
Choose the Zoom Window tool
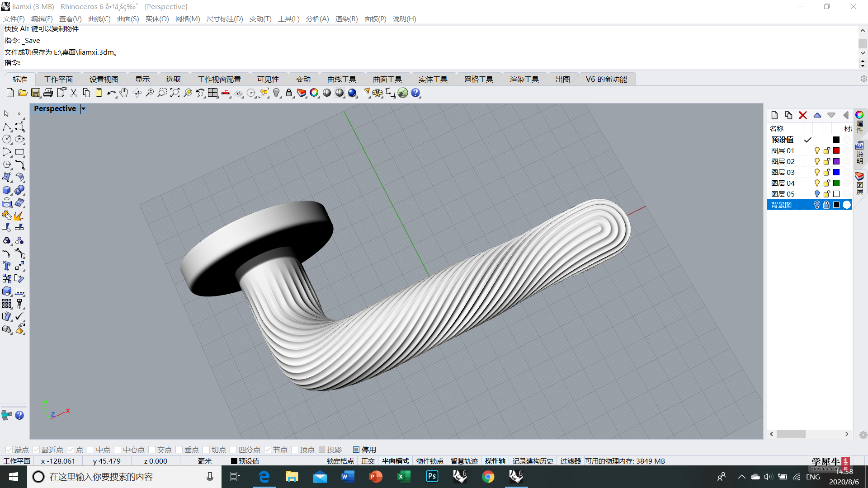(162, 93)
